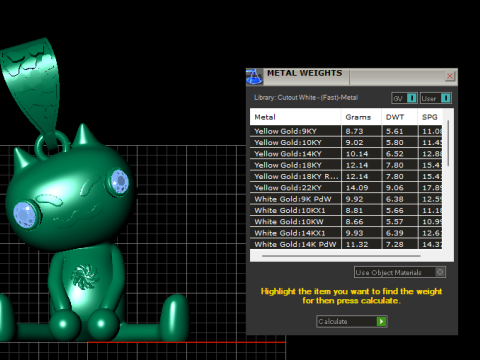Sort by the SPG column header
This screenshot has height=360, width=480.
tap(430, 117)
